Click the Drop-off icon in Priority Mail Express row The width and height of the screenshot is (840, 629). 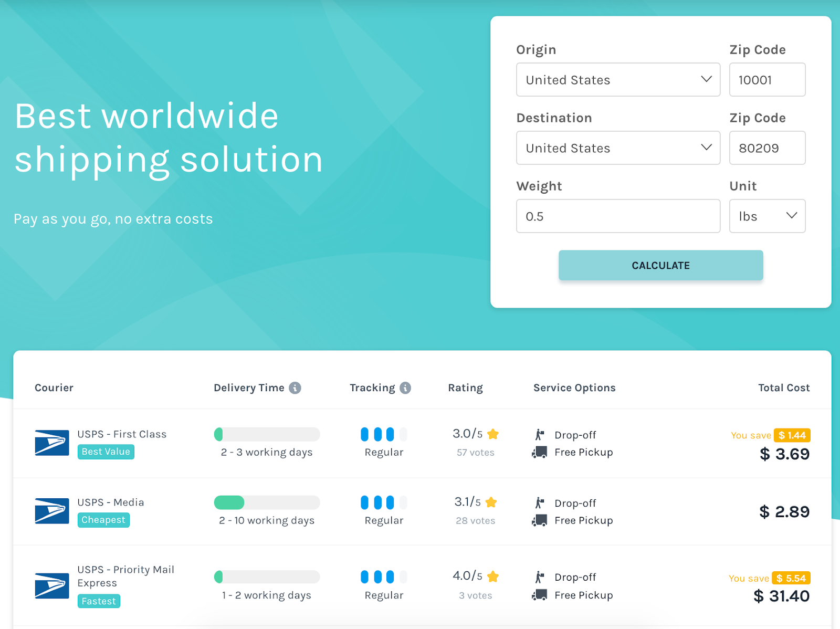(x=540, y=577)
